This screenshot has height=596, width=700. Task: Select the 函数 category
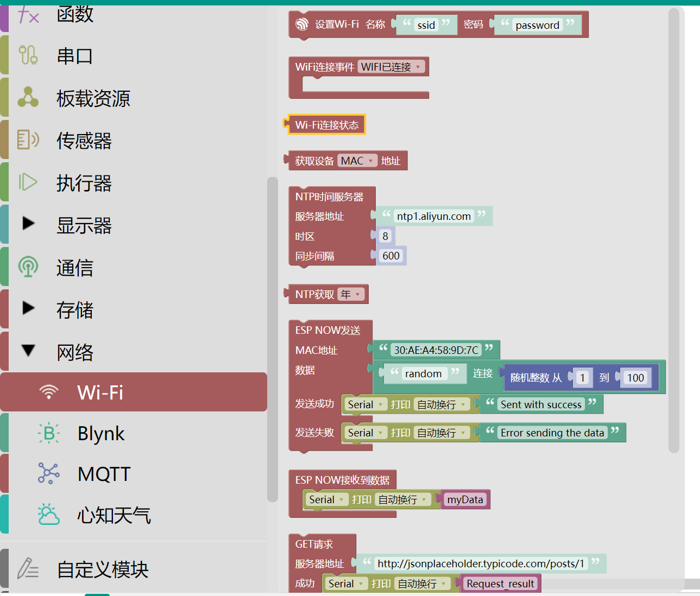tap(75, 14)
